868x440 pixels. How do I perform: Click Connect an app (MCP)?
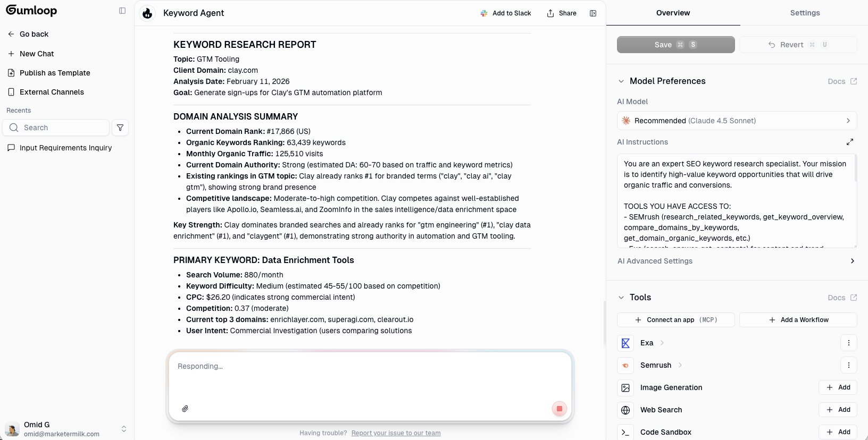click(x=676, y=320)
